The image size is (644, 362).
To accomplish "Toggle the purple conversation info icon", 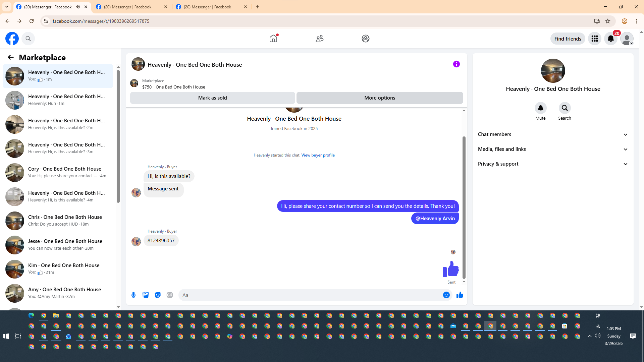I will coord(457,64).
